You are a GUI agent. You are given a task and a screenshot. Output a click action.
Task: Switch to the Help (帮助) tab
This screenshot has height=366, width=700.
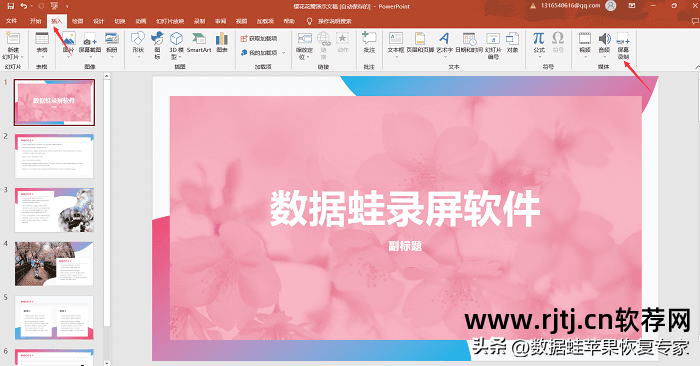(289, 21)
